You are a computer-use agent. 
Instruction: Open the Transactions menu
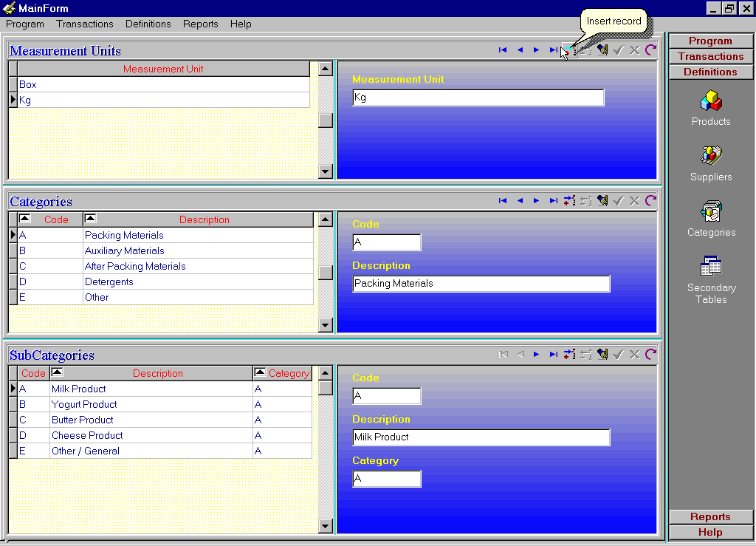pyautogui.click(x=85, y=24)
